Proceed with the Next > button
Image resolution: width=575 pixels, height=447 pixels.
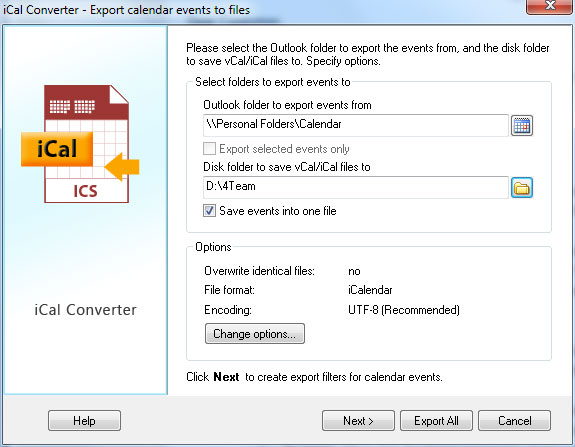pos(358,421)
